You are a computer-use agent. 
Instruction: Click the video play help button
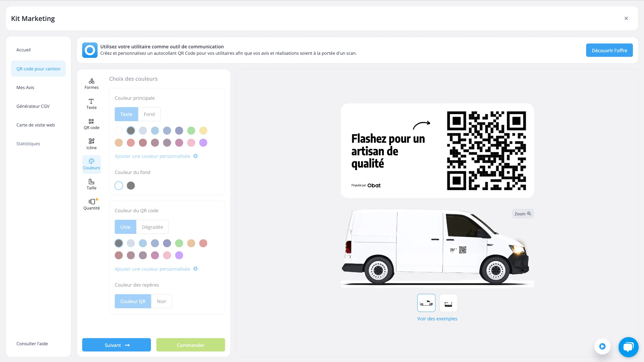tap(602, 346)
